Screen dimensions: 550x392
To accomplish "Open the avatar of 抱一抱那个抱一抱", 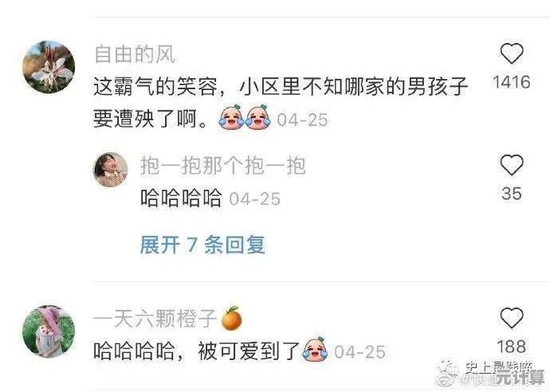I will point(111,170).
